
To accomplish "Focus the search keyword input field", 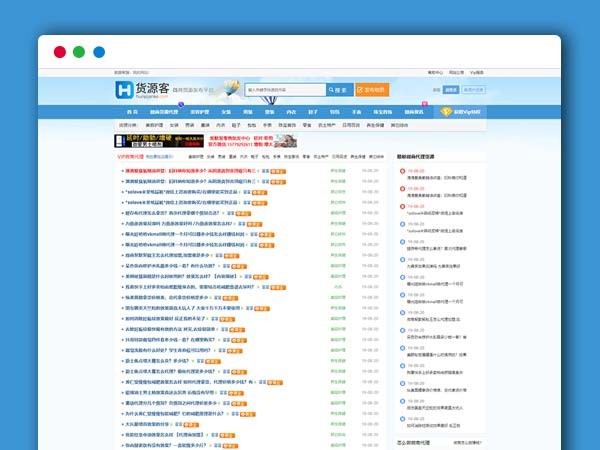I will click(285, 89).
